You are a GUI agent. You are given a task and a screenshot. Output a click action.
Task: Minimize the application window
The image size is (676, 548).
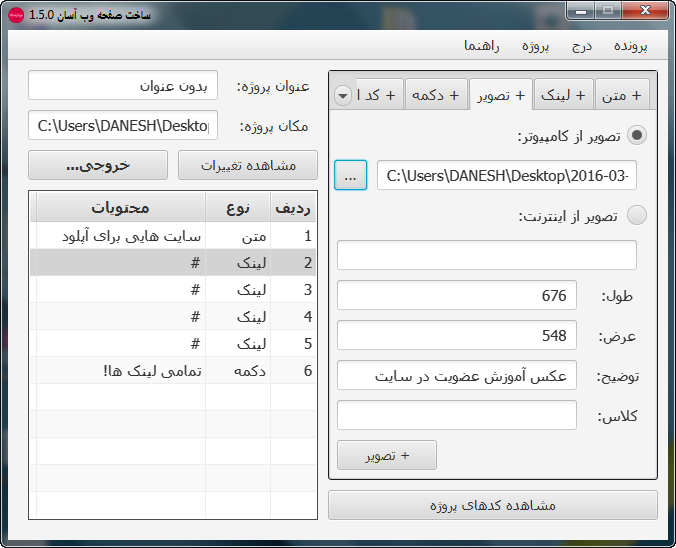(581, 11)
